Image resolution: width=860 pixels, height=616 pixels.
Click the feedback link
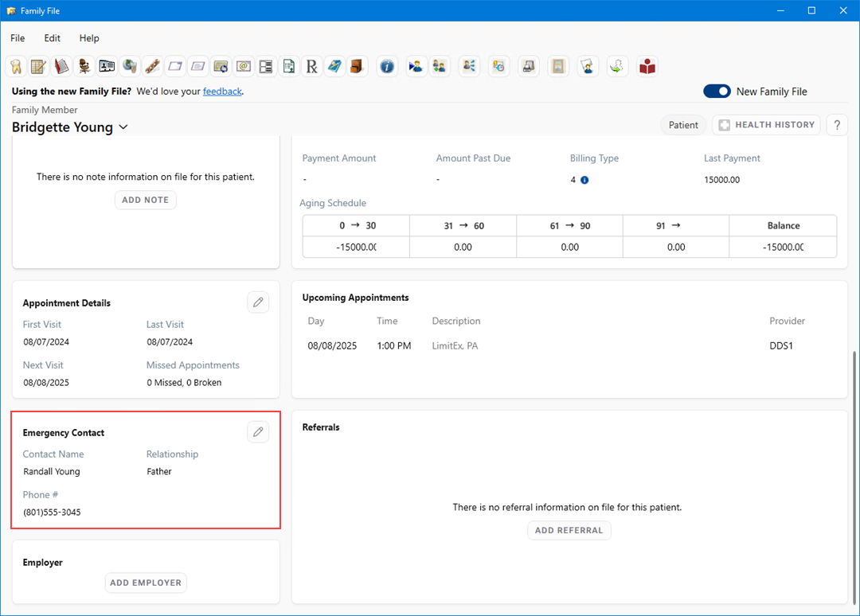tap(222, 92)
